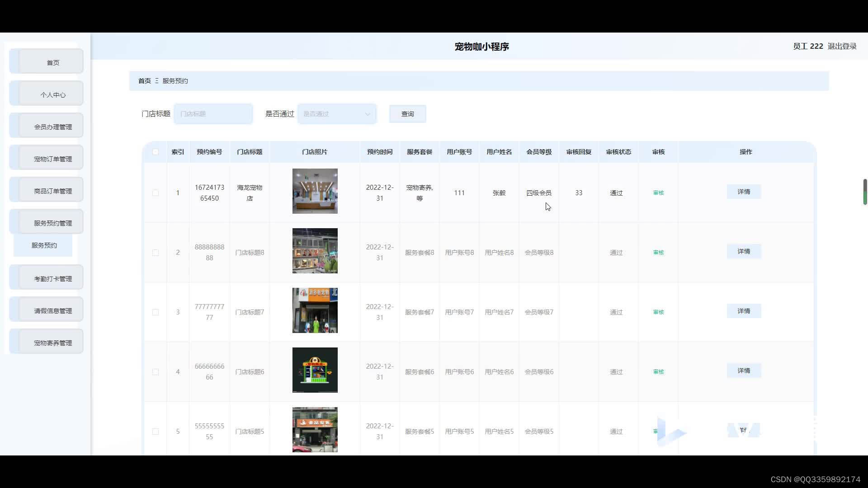Image resolution: width=868 pixels, height=488 pixels.
Task: Select the 用户姓名5 cell
Action: (499, 432)
